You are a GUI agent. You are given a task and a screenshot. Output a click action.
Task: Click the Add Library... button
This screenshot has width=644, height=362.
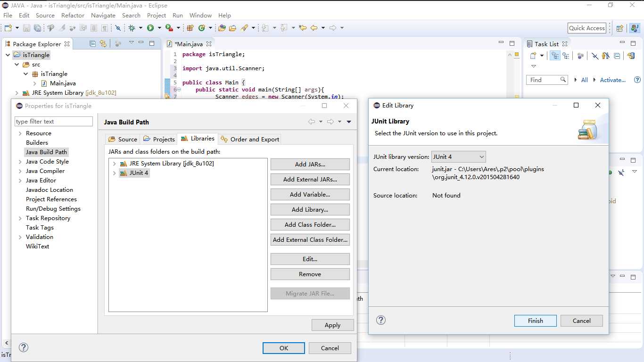tap(310, 209)
